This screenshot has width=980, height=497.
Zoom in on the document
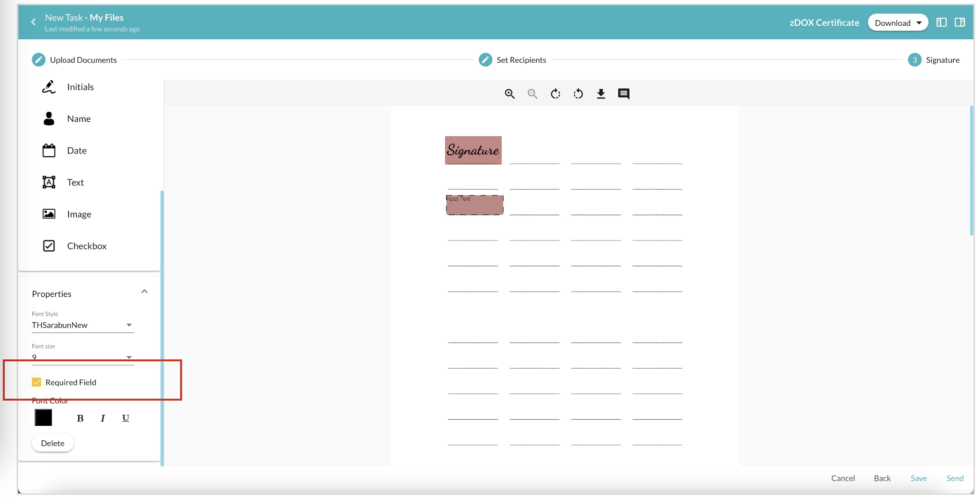510,94
